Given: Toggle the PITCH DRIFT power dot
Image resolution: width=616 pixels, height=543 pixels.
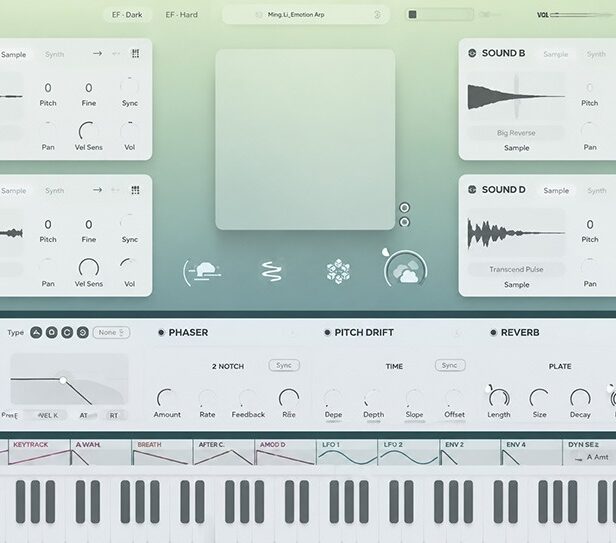Looking at the screenshot, I should (327, 332).
